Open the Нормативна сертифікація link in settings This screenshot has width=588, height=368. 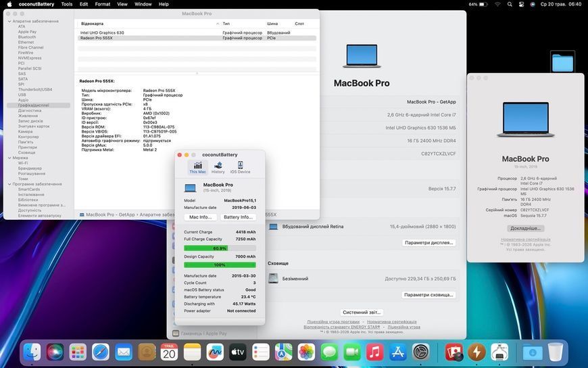(391, 322)
